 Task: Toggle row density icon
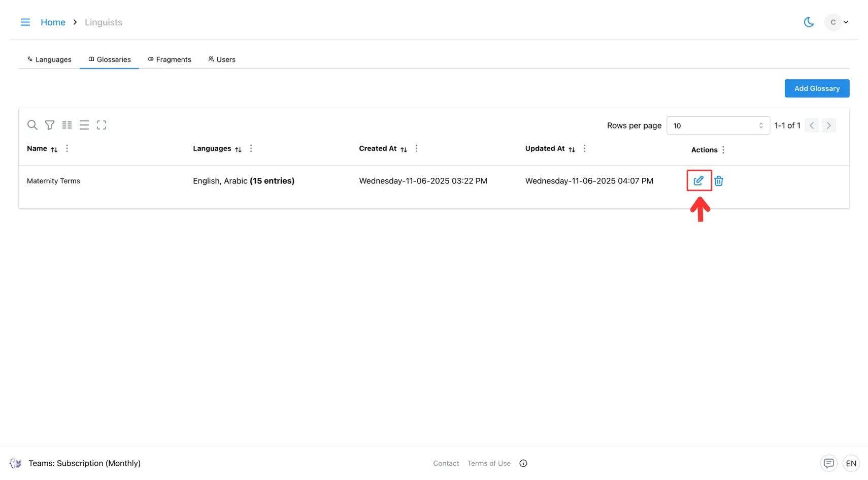pos(84,125)
